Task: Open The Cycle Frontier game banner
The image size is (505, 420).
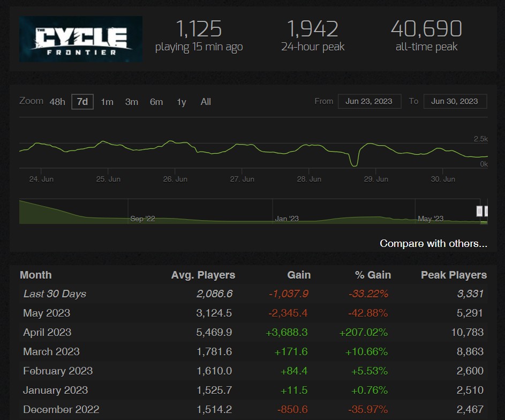Action: [81, 39]
